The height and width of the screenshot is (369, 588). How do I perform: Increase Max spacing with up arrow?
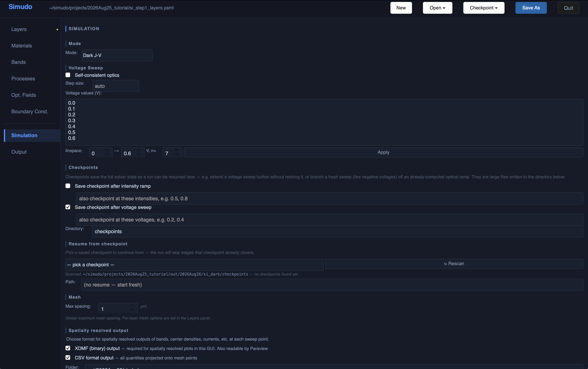[x=132, y=305]
